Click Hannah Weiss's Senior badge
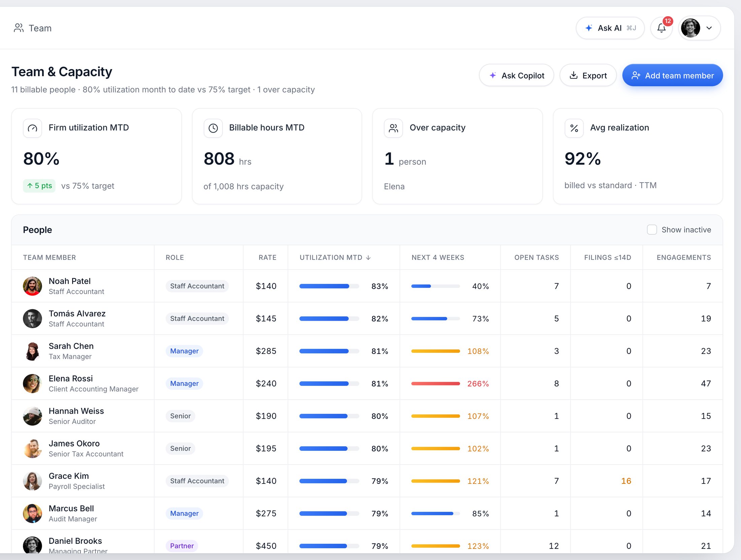Image resolution: width=741 pixels, height=560 pixels. point(180,416)
